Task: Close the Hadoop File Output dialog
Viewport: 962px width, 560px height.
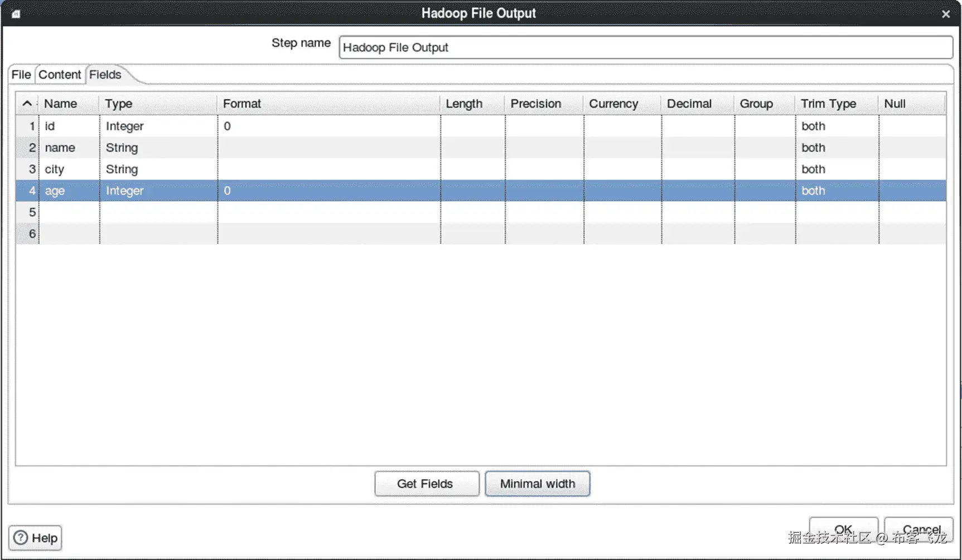Action: [946, 14]
